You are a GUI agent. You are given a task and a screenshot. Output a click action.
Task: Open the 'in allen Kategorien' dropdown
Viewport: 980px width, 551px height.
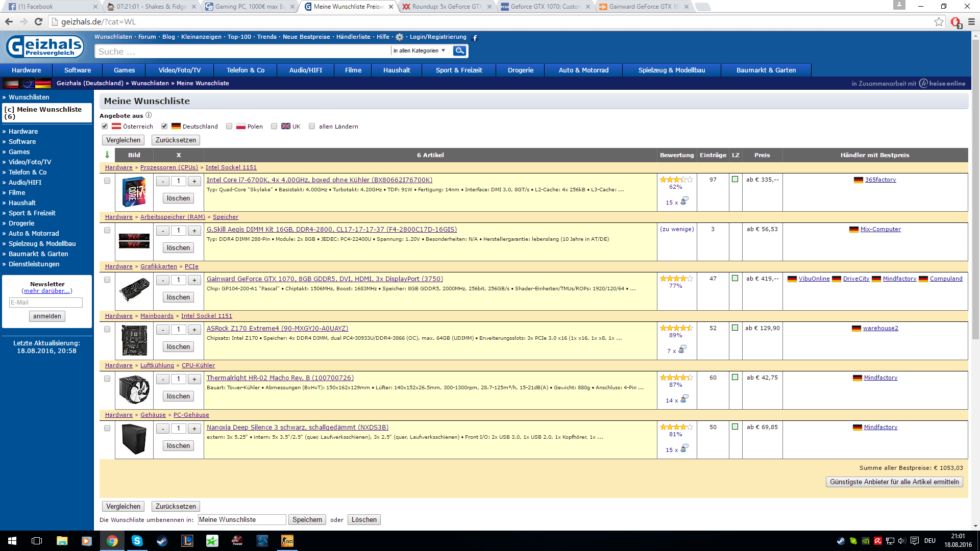[x=420, y=51]
